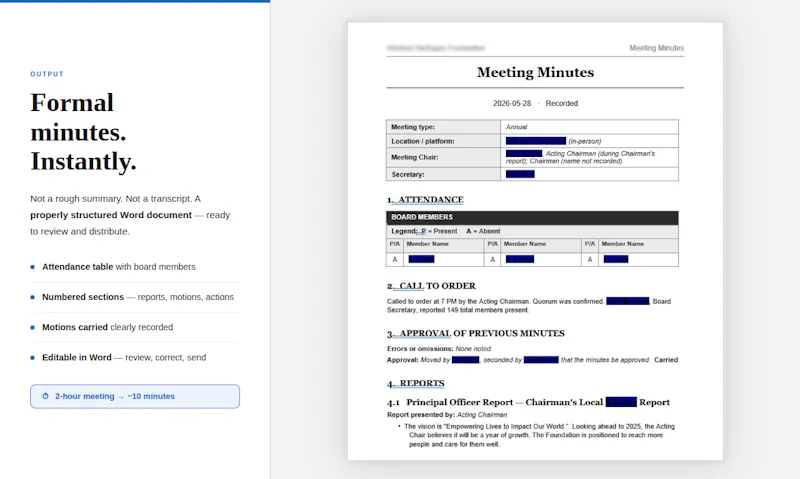Screen dimensions: 800x479
Task: Click the 'Meeting Chair:' table cell
Action: pos(443,157)
